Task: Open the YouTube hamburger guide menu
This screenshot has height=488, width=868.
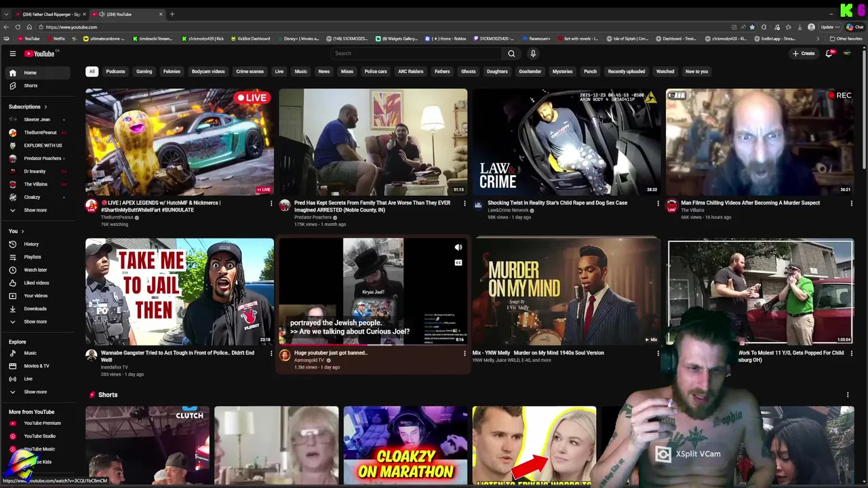Action: [x=12, y=54]
